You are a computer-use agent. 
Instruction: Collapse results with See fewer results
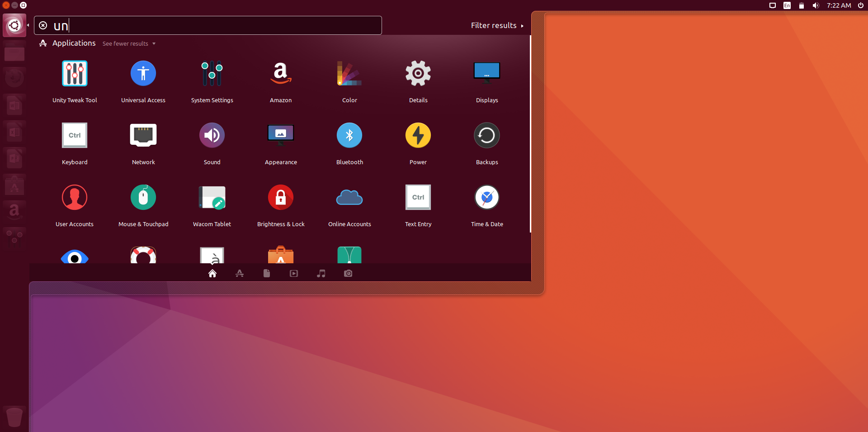[129, 43]
